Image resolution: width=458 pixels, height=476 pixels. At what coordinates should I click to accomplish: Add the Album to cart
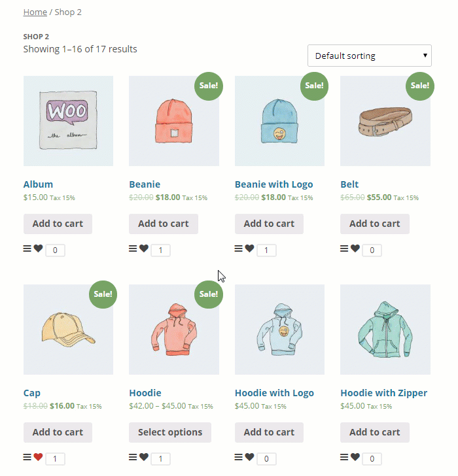coord(58,224)
